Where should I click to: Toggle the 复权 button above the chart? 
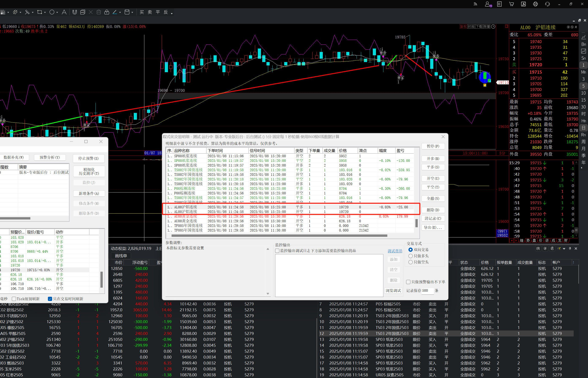tap(463, 27)
